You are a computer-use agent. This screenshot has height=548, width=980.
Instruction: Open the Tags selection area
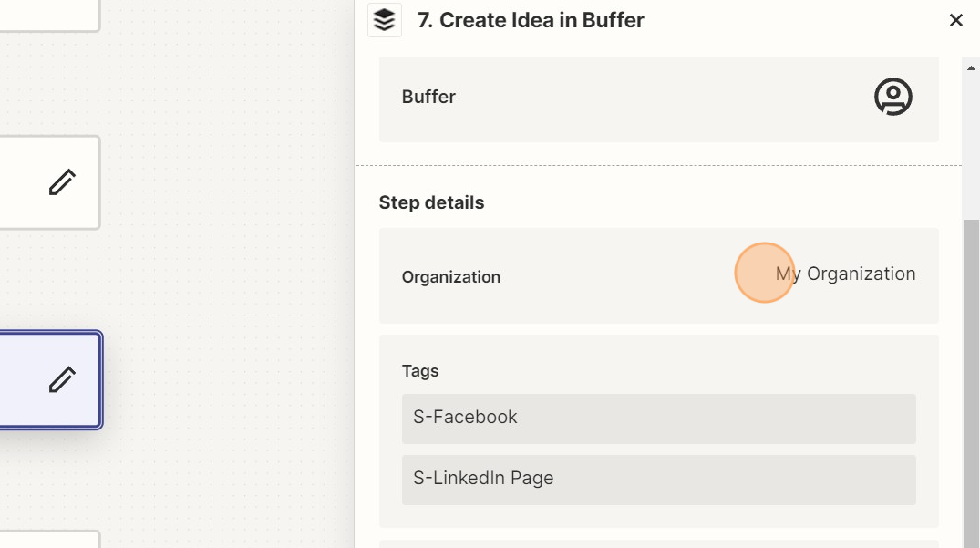(x=659, y=429)
